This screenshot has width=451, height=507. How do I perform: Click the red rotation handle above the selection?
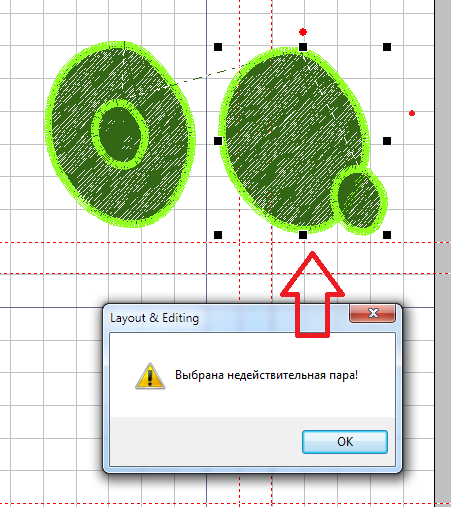point(303,32)
